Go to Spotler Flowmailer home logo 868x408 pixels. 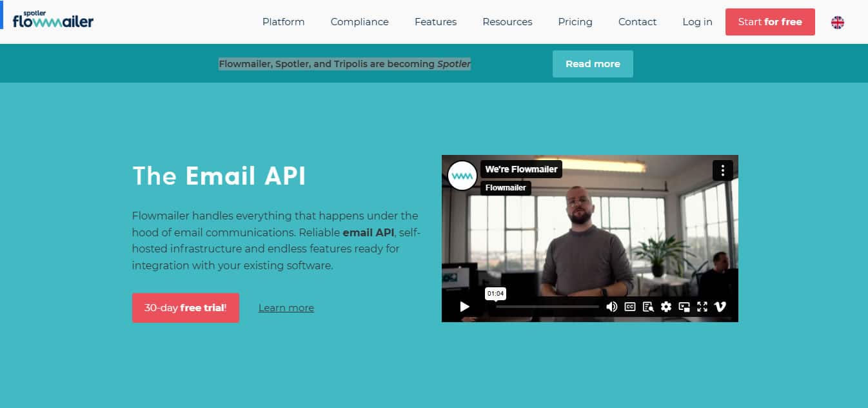[53, 20]
